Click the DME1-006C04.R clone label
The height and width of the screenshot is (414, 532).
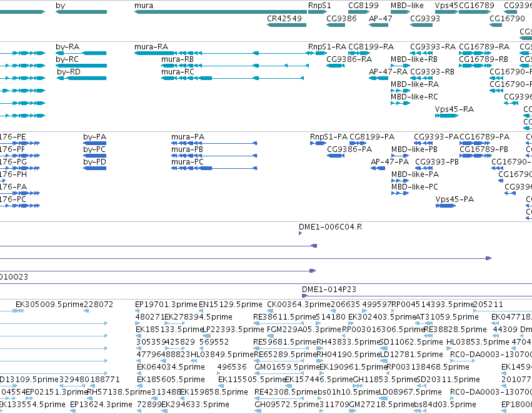pos(330,226)
